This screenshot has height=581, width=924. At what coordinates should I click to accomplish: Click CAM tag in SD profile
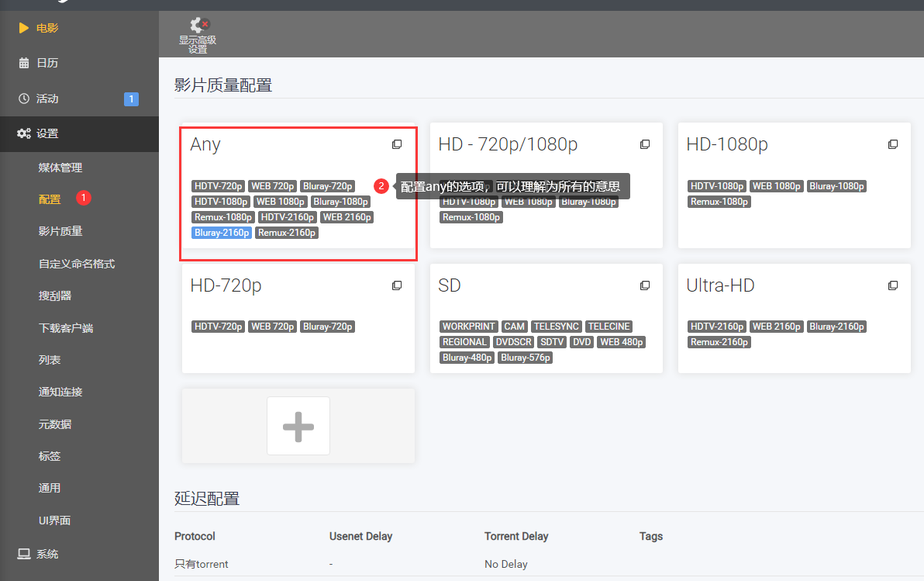click(x=515, y=327)
